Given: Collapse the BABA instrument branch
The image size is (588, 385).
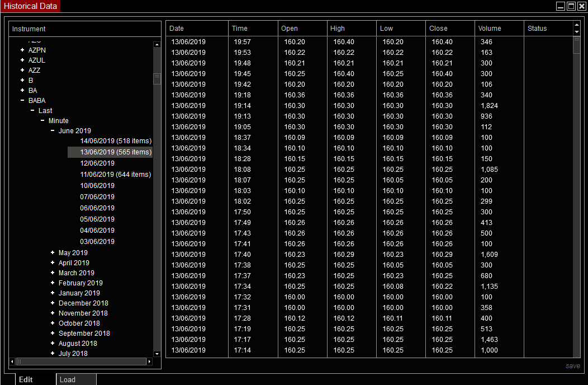Looking at the screenshot, I should [x=21, y=100].
